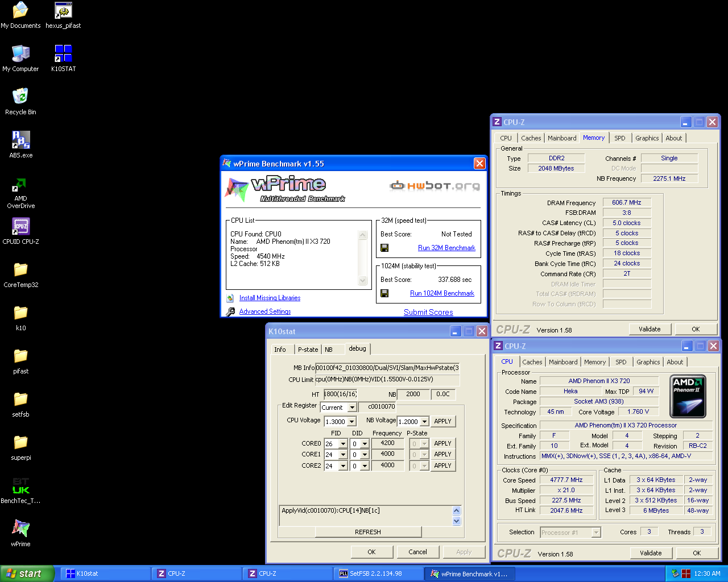
Task: Expand the CPU Voltage 1.3000 dropdown
Action: 352,422
